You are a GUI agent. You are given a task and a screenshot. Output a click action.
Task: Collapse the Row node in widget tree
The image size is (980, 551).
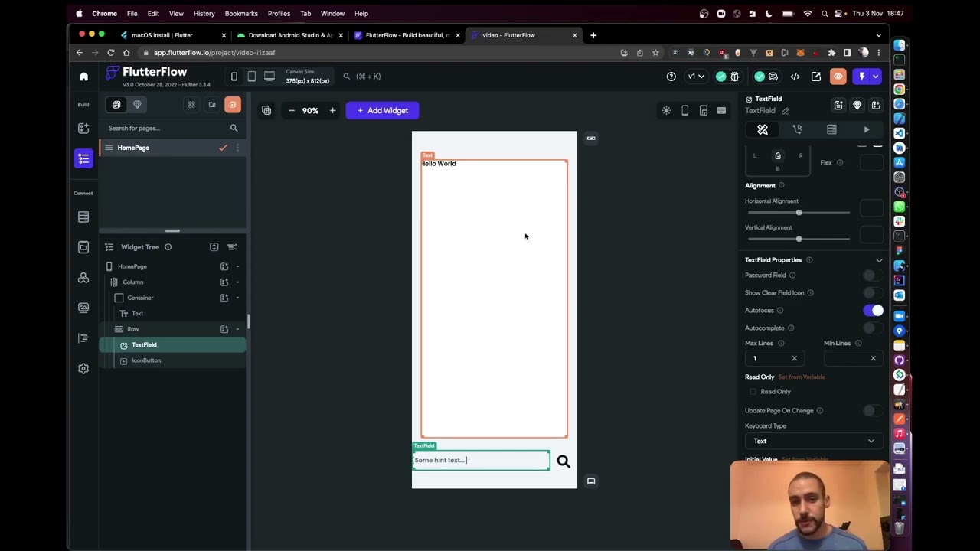(237, 329)
